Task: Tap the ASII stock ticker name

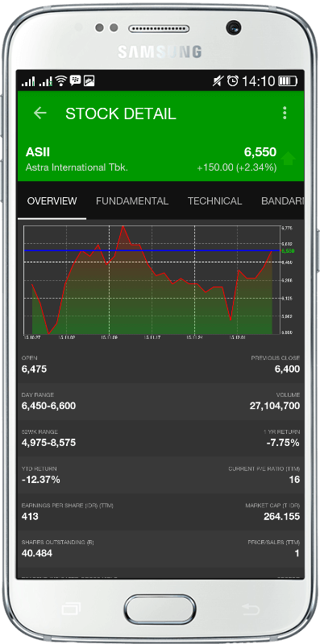Action: tap(38, 152)
